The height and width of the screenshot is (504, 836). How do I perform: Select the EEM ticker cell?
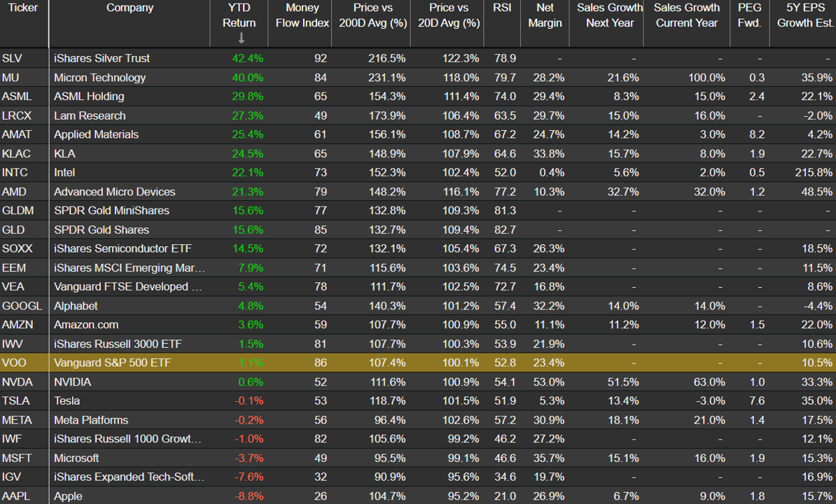[x=14, y=268]
